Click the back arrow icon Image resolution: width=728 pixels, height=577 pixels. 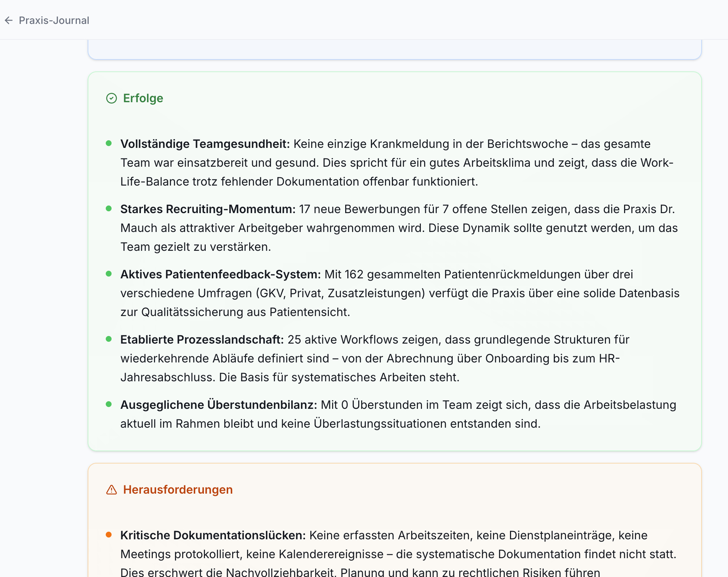tap(9, 20)
